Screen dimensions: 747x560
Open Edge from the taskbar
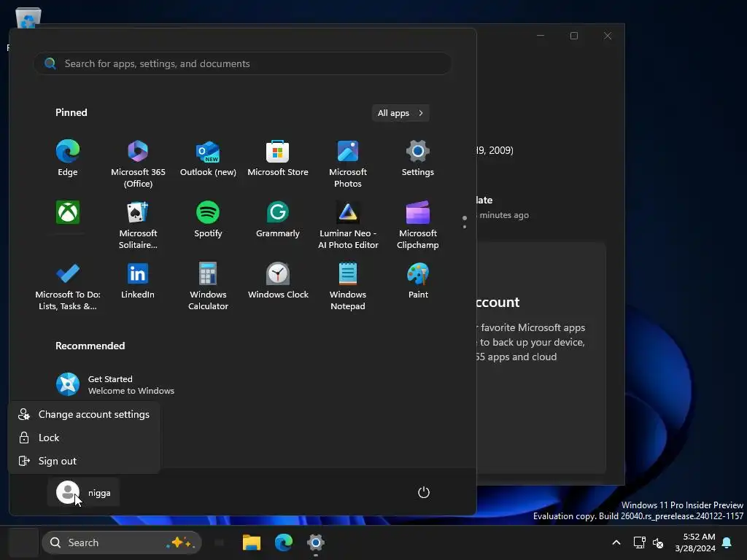tap(284, 542)
